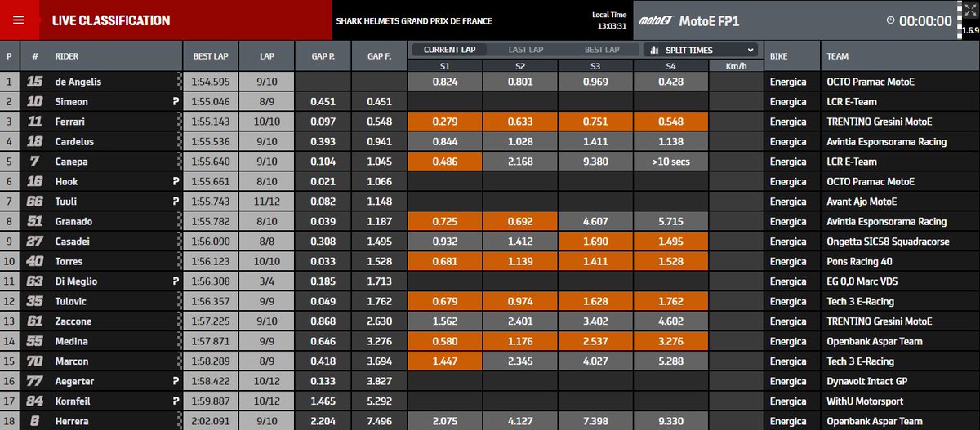Click gap 7.496 for Herrera
980x430 pixels.
pyautogui.click(x=380, y=421)
